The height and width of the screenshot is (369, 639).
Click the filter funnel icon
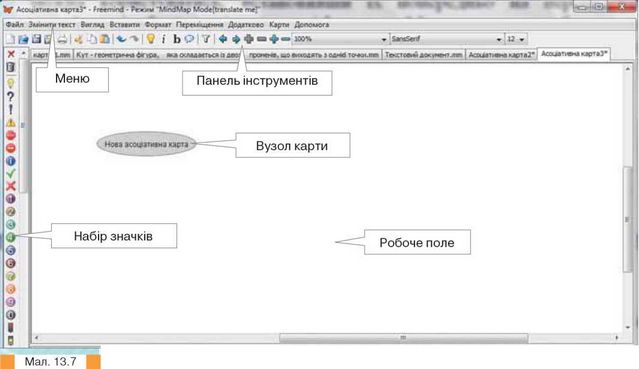pyautogui.click(x=206, y=39)
